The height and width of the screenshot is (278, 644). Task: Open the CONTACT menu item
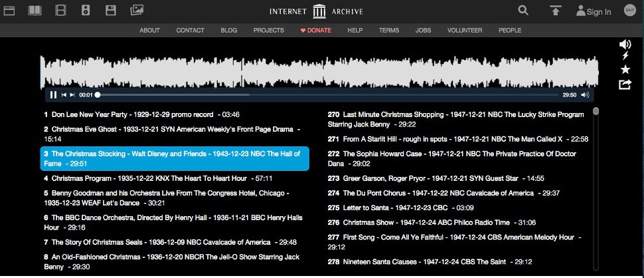190,31
